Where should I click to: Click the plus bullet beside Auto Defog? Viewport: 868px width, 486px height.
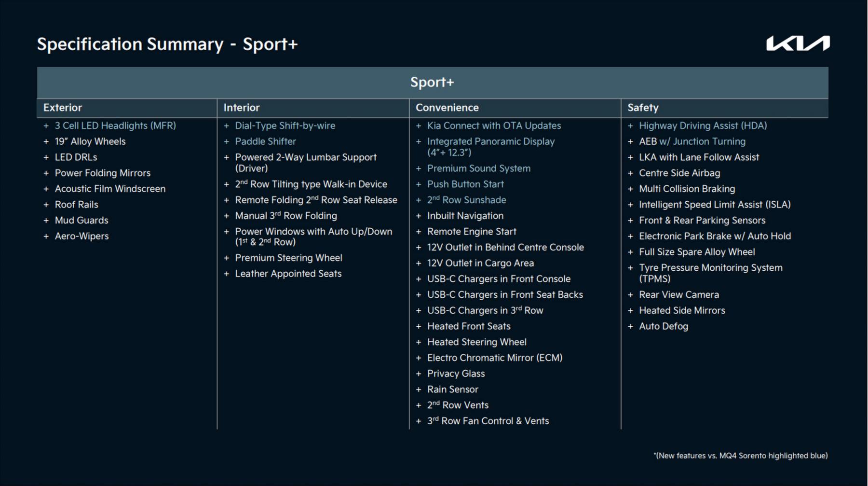630,326
